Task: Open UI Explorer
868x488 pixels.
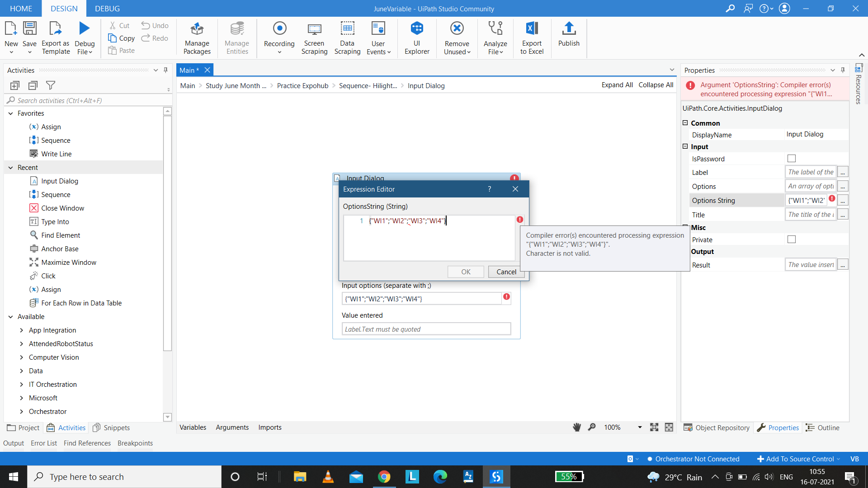Action: tap(416, 38)
